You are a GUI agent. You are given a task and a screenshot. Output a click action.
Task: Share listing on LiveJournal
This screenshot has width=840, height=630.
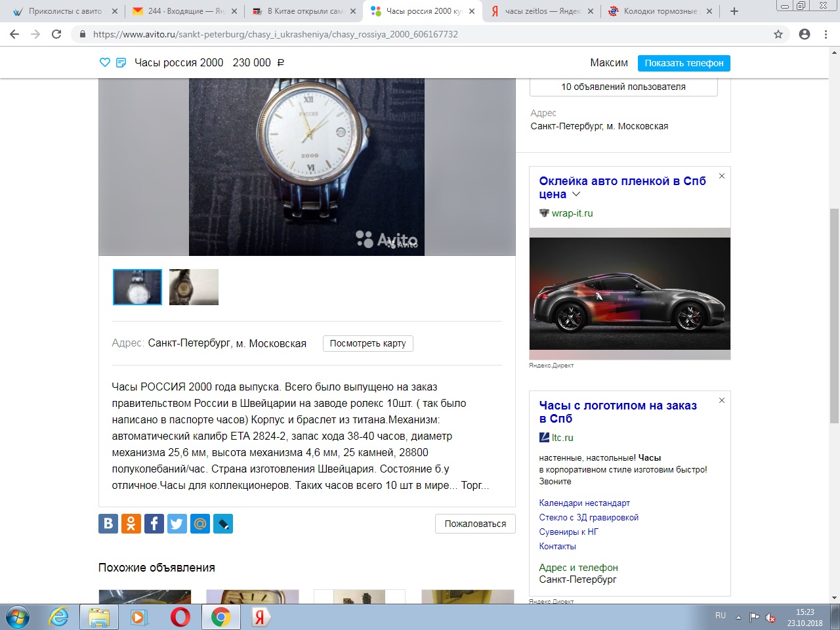pyautogui.click(x=223, y=524)
